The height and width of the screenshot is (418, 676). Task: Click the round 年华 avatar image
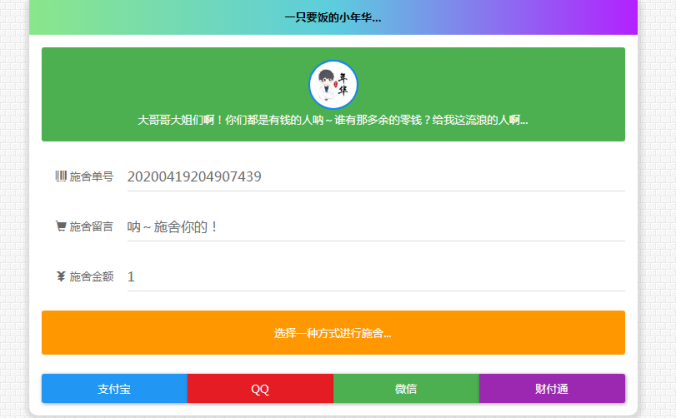333,84
